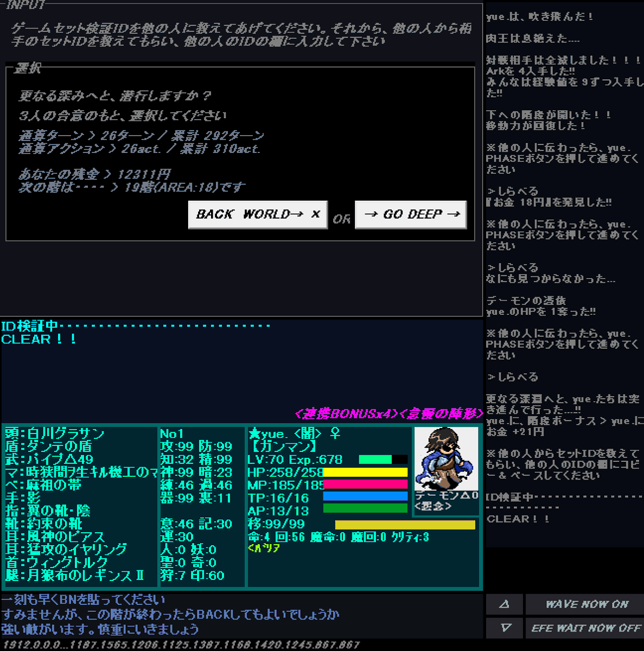Click the △ log scroll-up button
Screen dimensions: 644x651
505,604
